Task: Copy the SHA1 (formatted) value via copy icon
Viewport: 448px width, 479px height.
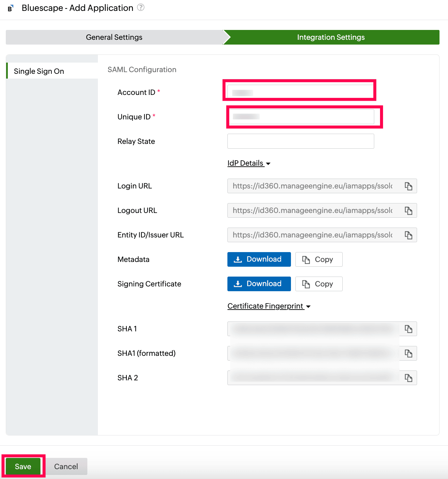Action: [408, 353]
